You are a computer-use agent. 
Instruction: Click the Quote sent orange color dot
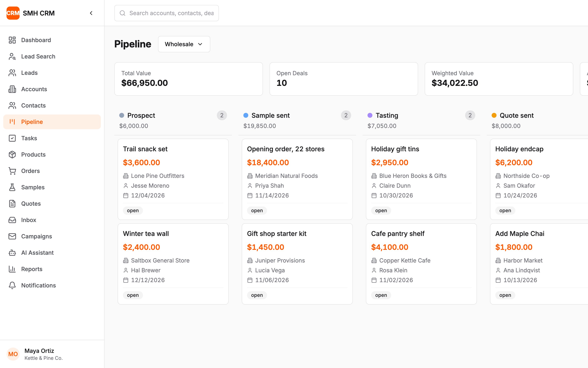click(494, 115)
